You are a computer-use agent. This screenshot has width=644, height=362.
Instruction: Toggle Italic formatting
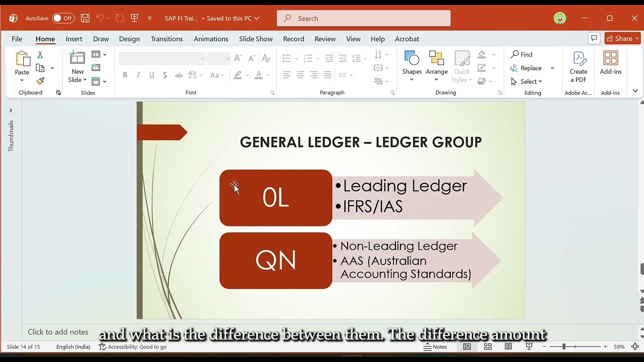pos(138,75)
